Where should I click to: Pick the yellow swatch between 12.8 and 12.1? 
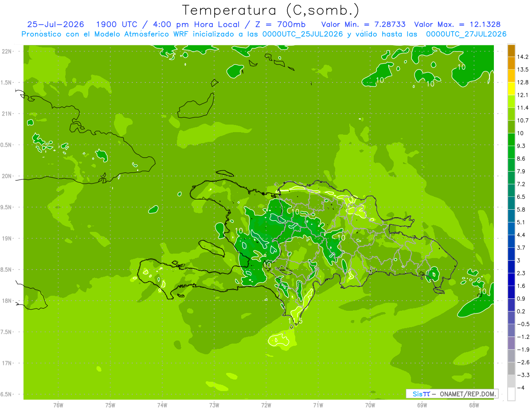point(511,89)
